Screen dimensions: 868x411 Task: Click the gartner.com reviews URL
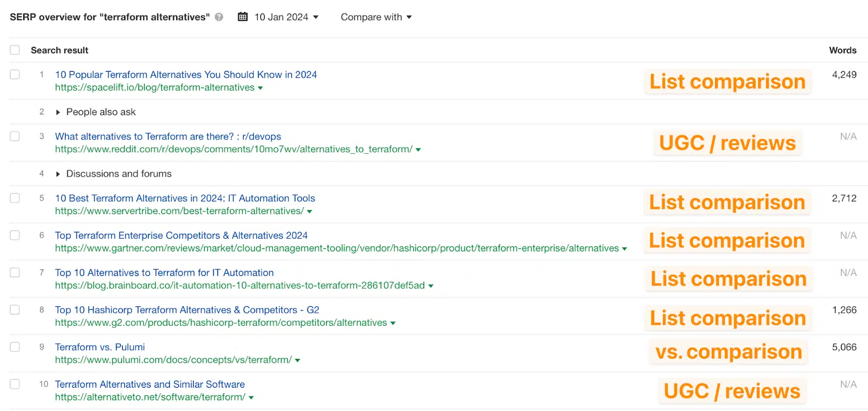[x=337, y=248]
